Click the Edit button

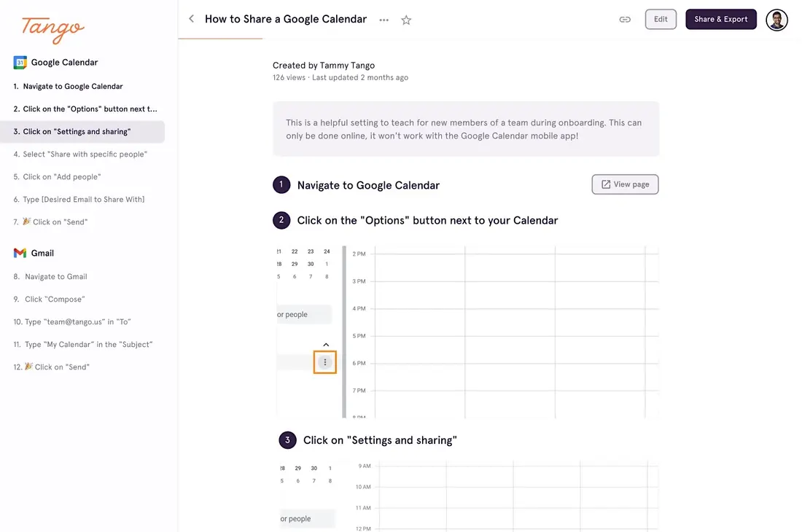[661, 20]
